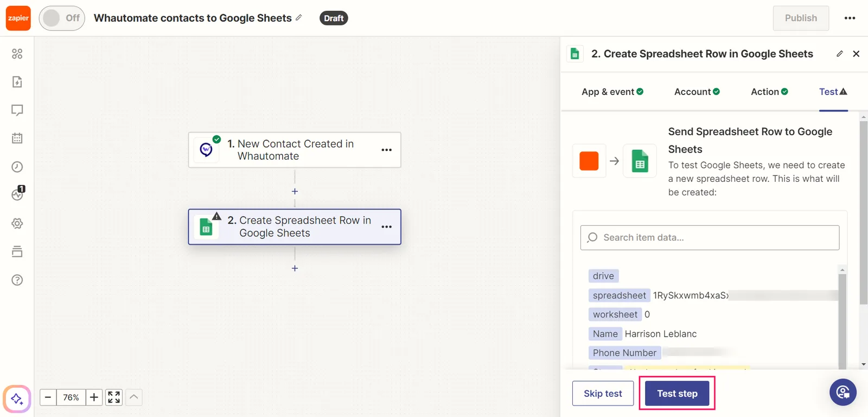Open the AI sparkle assistant button
868x417 pixels.
point(17,399)
